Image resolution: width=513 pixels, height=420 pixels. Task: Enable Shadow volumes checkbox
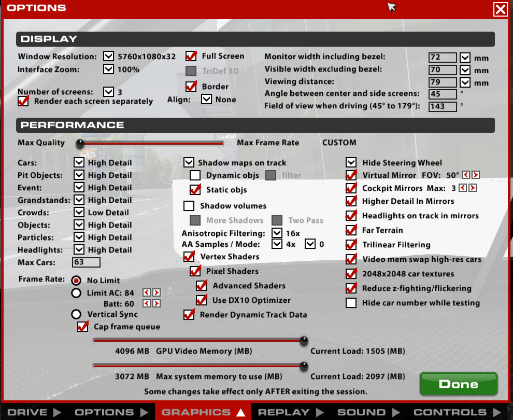189,205
